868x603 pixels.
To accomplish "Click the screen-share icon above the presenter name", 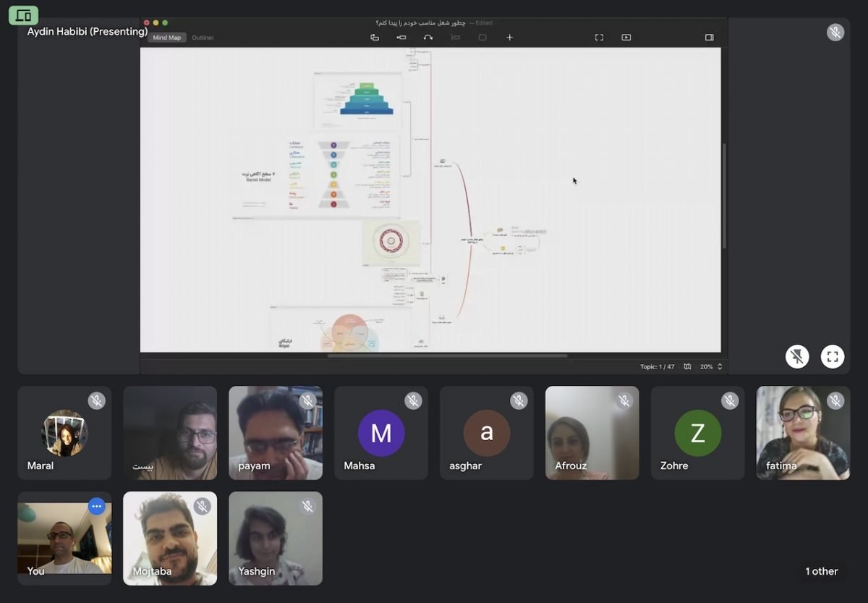I will point(23,15).
